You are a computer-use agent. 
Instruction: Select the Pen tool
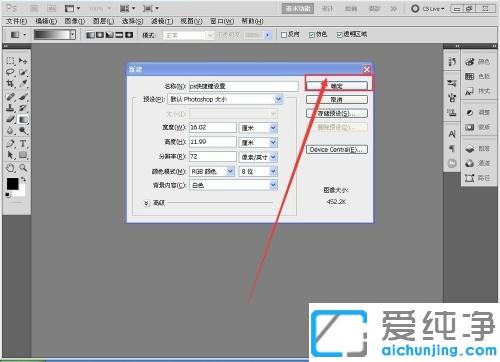click(x=10, y=144)
